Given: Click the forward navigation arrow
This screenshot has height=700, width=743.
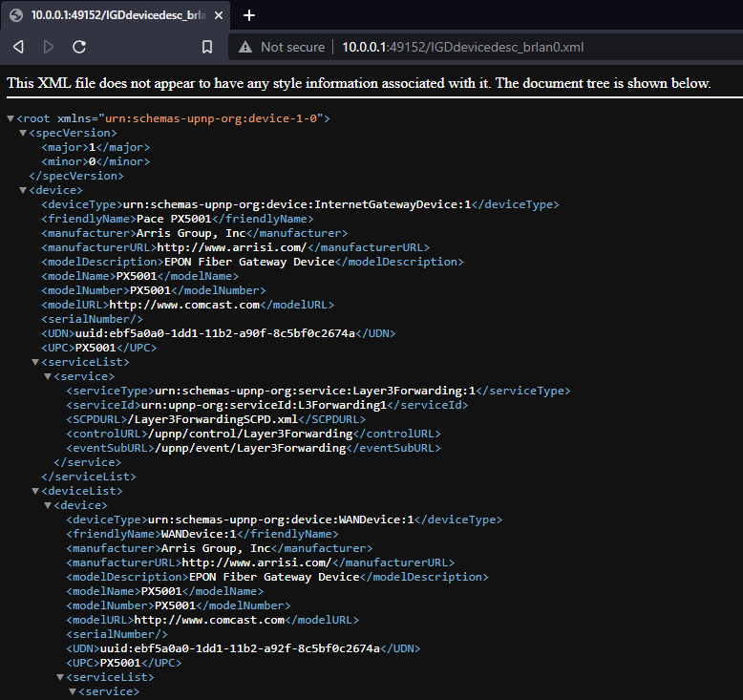Looking at the screenshot, I should (x=49, y=47).
